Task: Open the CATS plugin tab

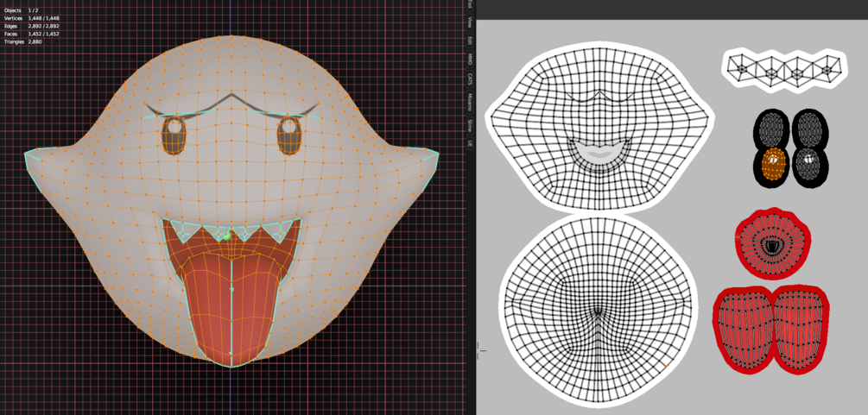Action: coord(470,79)
